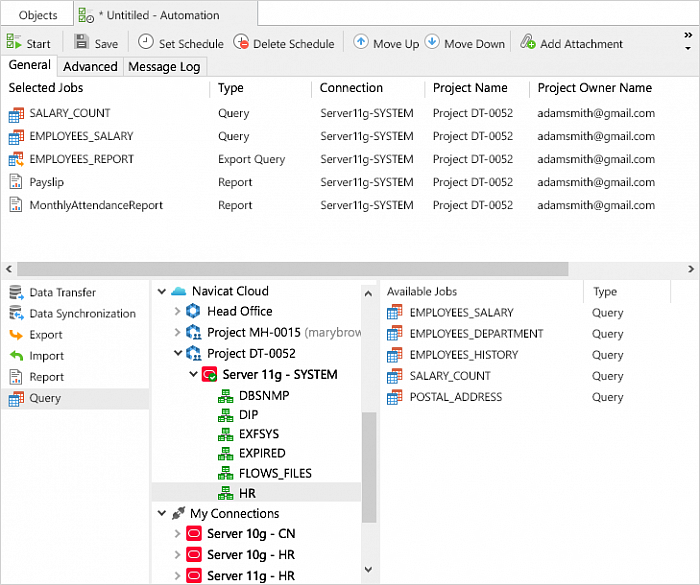Click the Query job type icon
This screenshot has height=585, width=700.
tap(16, 398)
